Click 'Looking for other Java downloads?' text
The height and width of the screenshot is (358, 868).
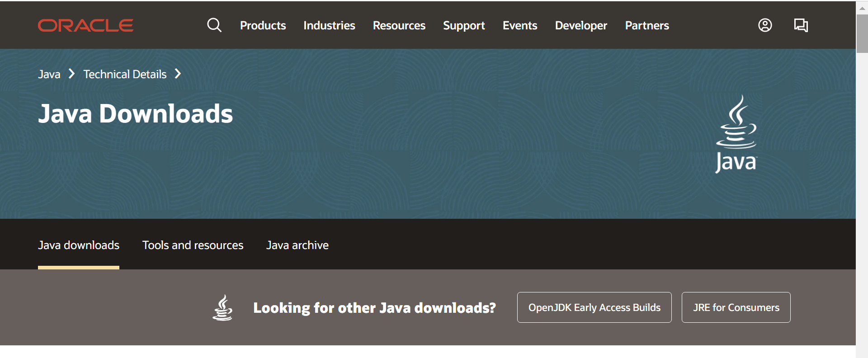374,308
